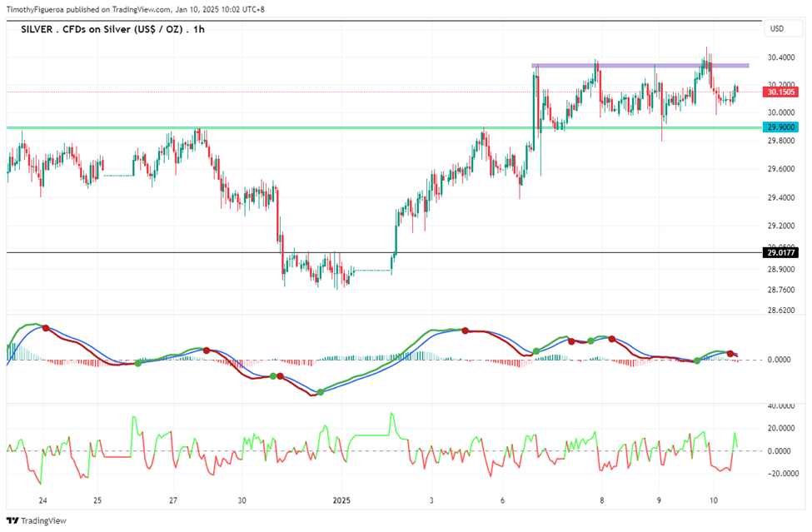Viewport: 812px width, 532px height.
Task: Click the 30.4000 price axis label
Action: tap(781, 57)
